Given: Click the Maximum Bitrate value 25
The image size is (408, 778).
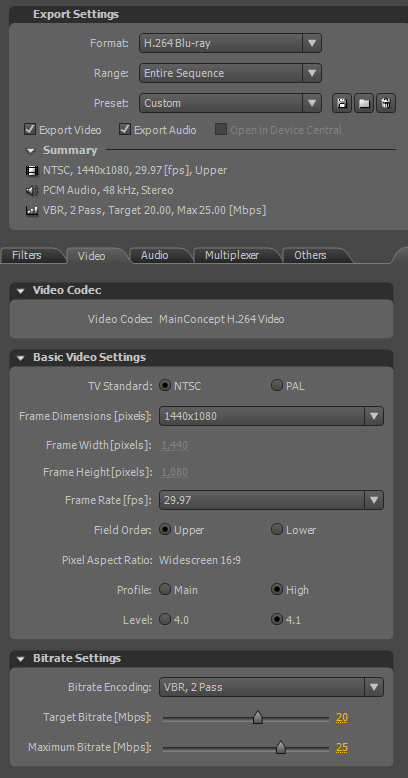Looking at the screenshot, I should [341, 747].
